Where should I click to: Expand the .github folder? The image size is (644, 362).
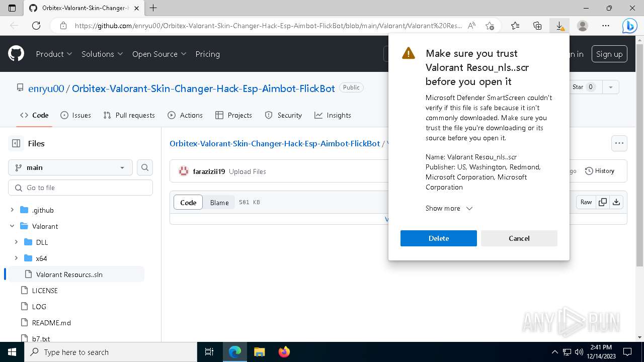coord(13,210)
